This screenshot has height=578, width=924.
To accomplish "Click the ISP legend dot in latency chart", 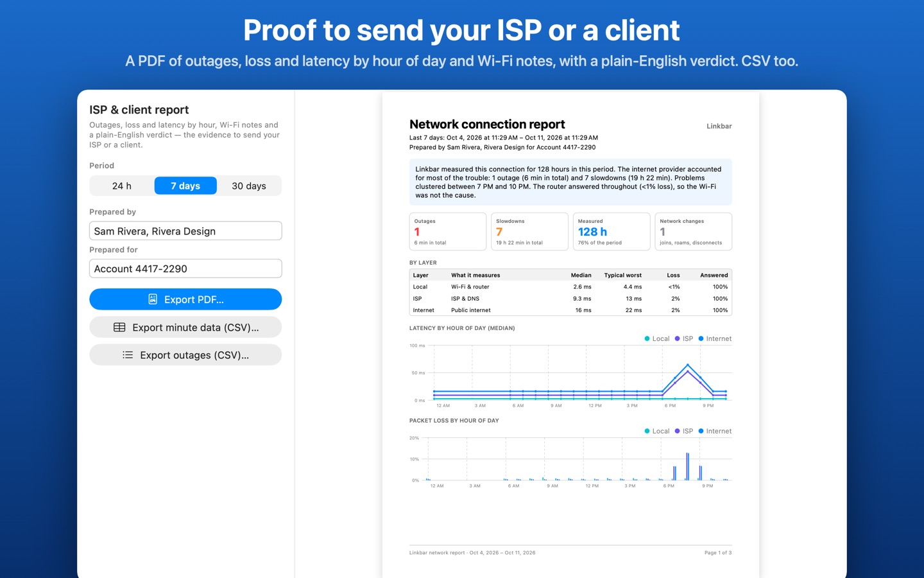I will 678,338.
